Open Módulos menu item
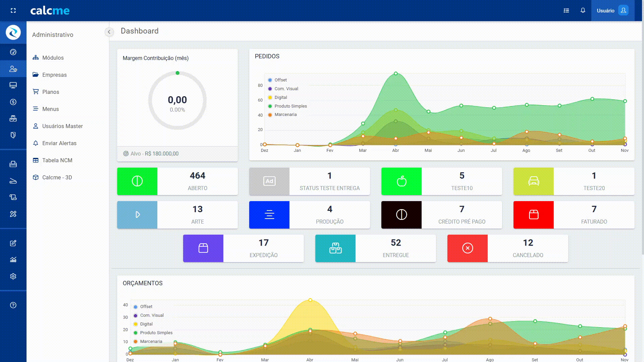This screenshot has height=362, width=644. coord(53,58)
